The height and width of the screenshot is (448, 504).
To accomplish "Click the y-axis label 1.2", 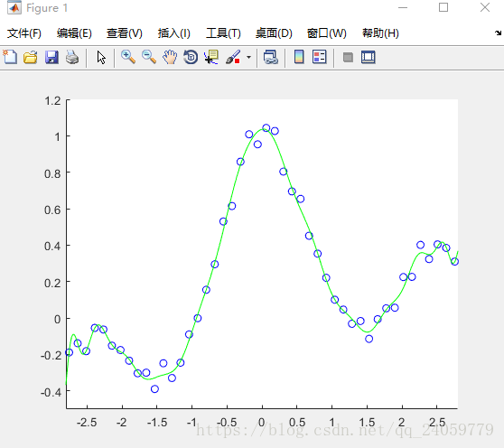I will [52, 101].
